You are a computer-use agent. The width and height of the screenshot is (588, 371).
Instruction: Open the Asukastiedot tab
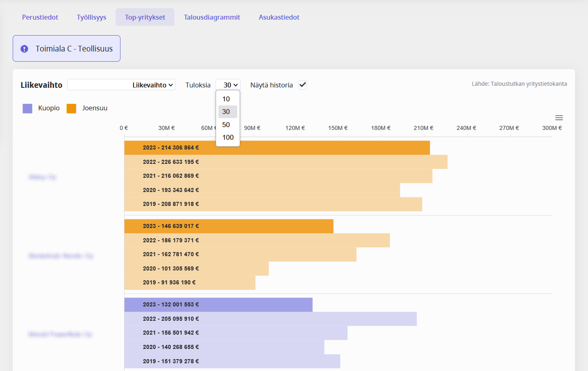pyautogui.click(x=279, y=17)
